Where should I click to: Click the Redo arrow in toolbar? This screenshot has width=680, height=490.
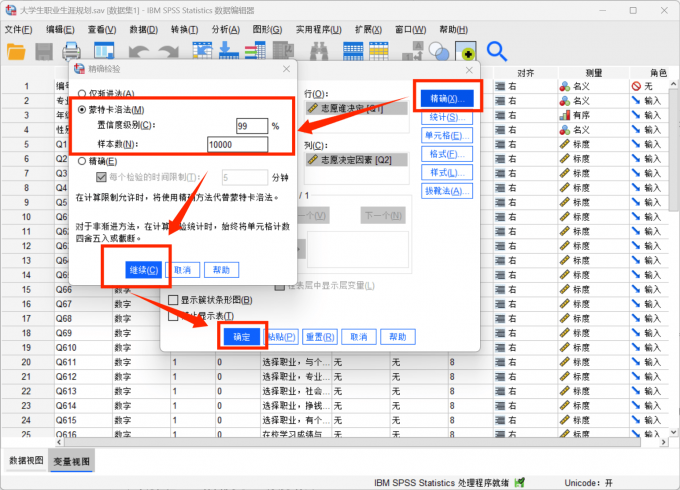pos(166,51)
